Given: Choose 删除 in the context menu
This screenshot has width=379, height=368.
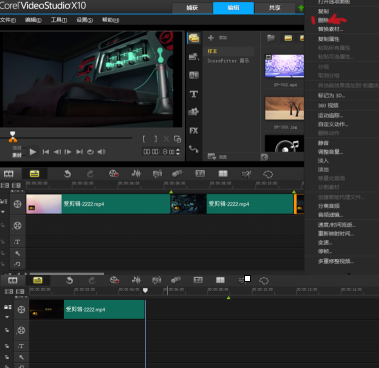Looking at the screenshot, I should [323, 20].
